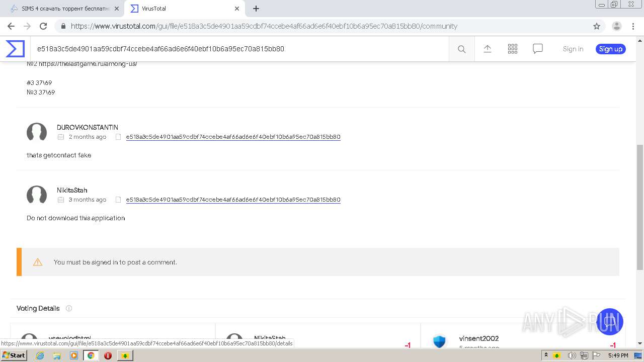Click the search magnifier icon
The height and width of the screenshot is (362, 644).
[461, 49]
